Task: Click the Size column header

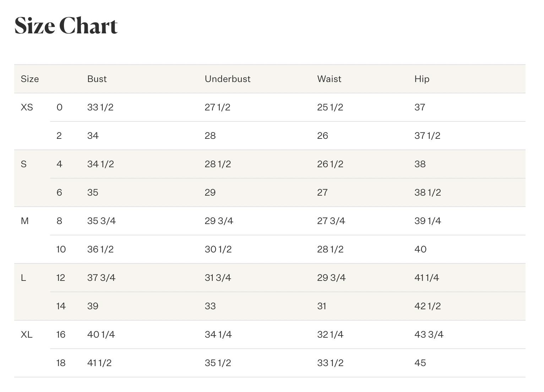Action: coord(30,79)
